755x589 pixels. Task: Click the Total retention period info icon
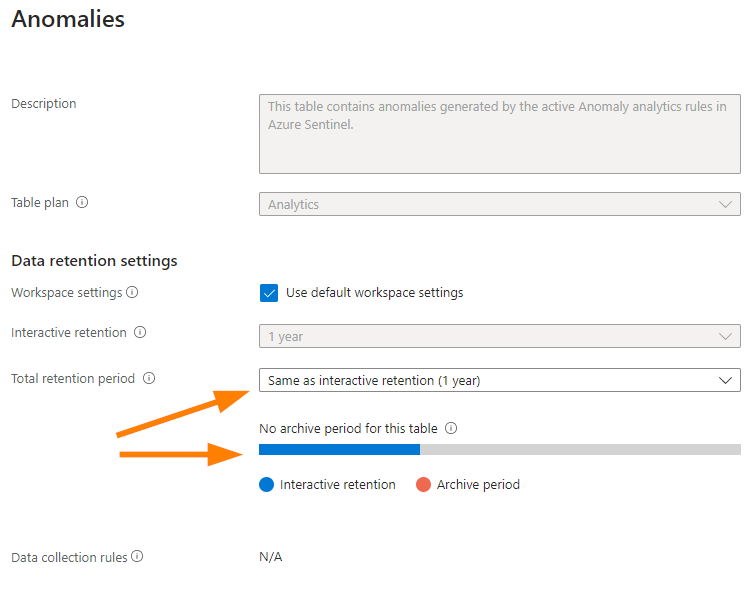149,378
